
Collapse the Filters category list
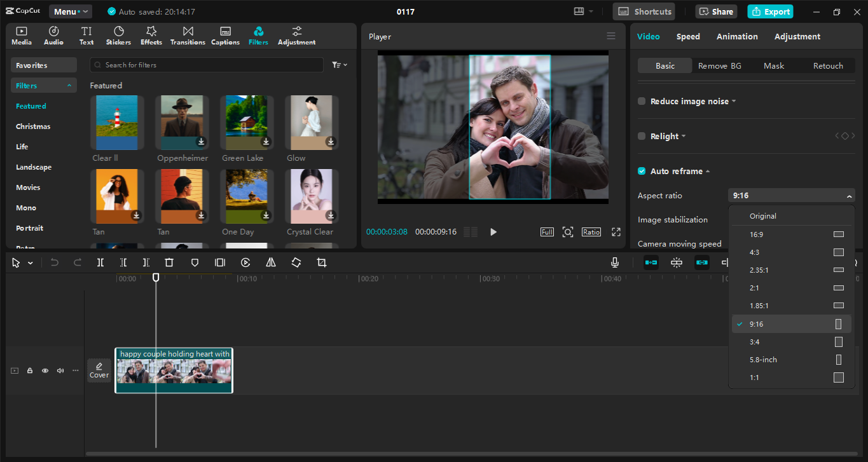click(69, 86)
